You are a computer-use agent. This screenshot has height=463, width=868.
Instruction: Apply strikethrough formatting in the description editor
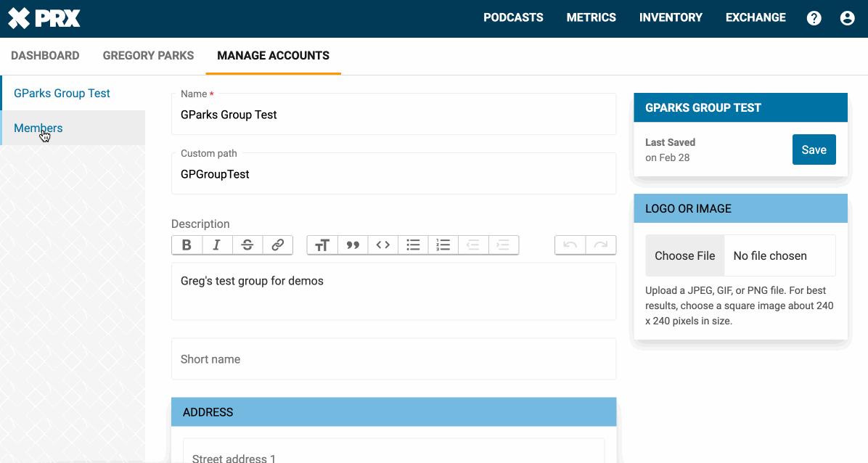247,245
